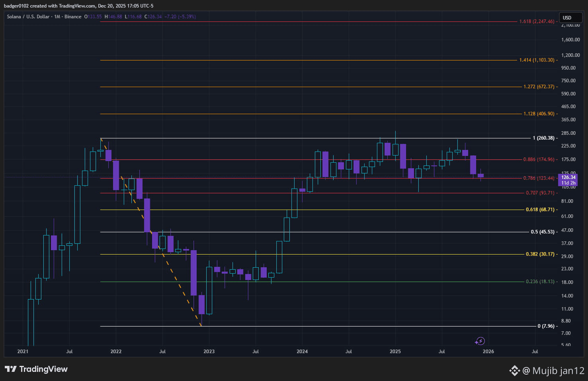588x381 pixels.
Task: Click 37.00 on the price scale
Action: pos(567,243)
